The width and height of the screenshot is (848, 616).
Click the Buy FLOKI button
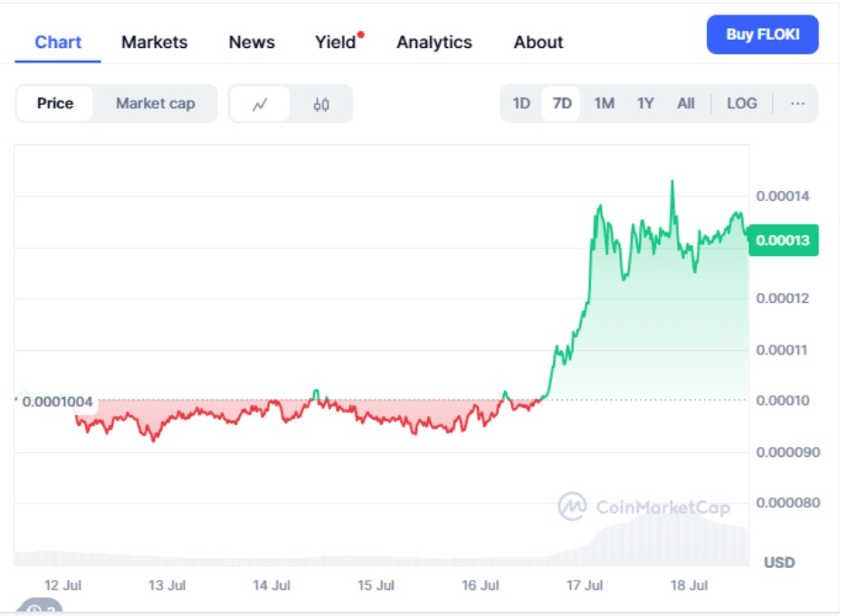pyautogui.click(x=762, y=35)
